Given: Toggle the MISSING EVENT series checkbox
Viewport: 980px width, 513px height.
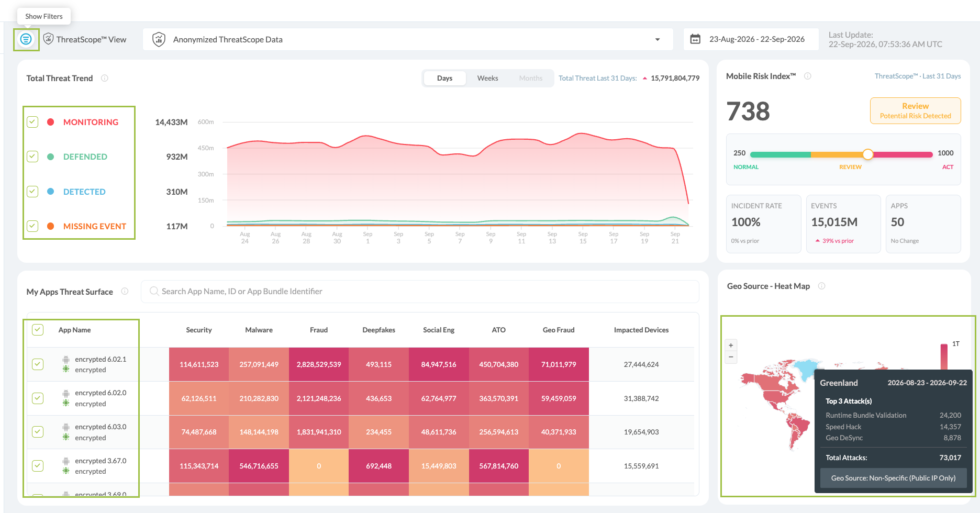Looking at the screenshot, I should [x=32, y=226].
